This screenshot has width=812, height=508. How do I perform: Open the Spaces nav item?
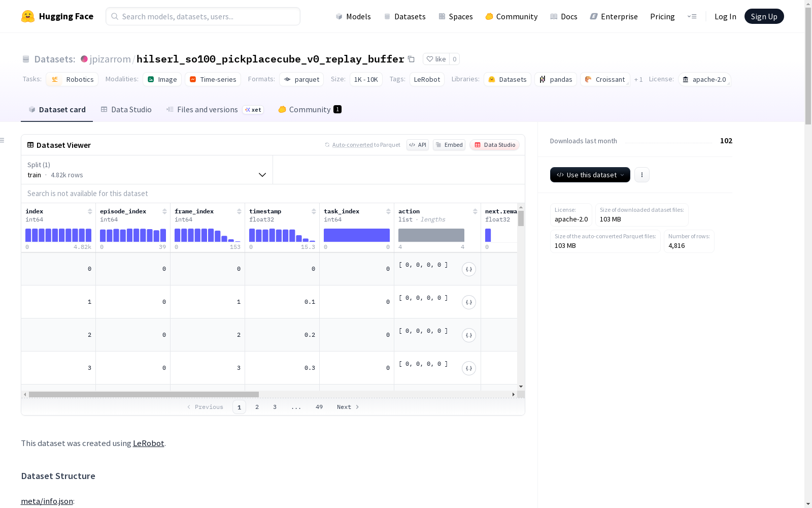click(x=456, y=16)
